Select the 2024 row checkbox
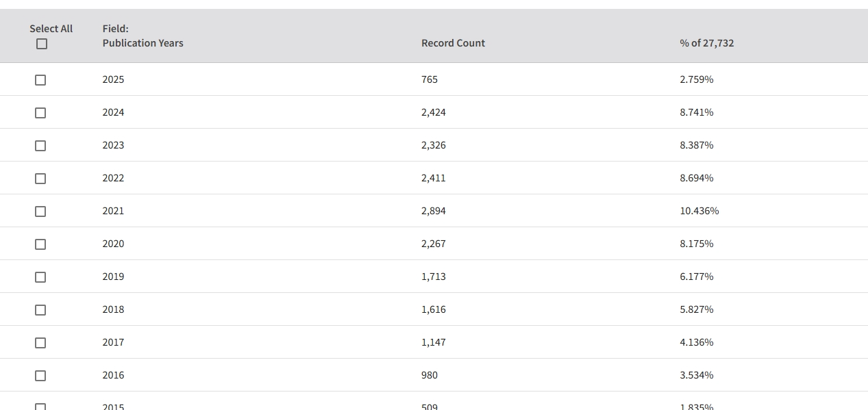868x410 pixels. (40, 113)
